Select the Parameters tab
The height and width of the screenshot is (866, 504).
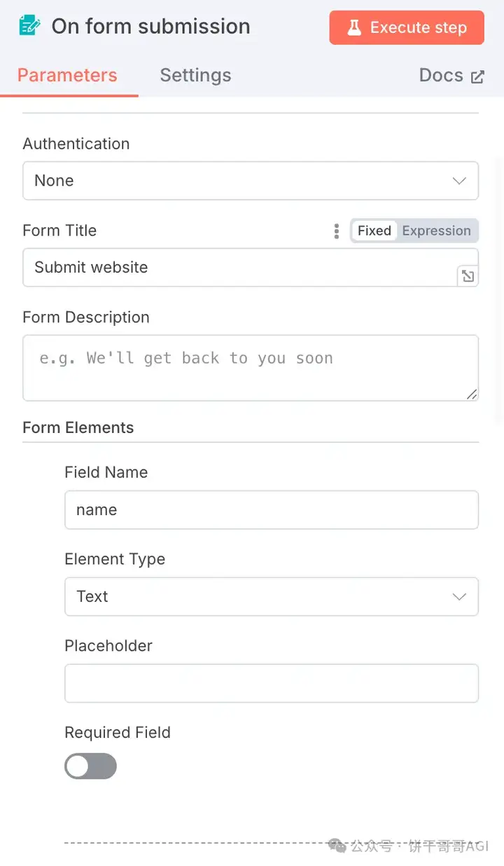(67, 76)
